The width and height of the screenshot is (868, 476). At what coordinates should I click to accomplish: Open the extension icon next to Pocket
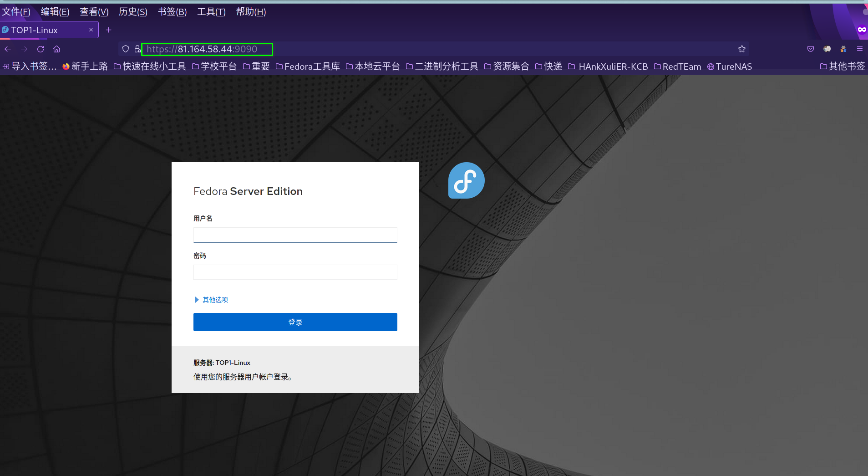827,49
